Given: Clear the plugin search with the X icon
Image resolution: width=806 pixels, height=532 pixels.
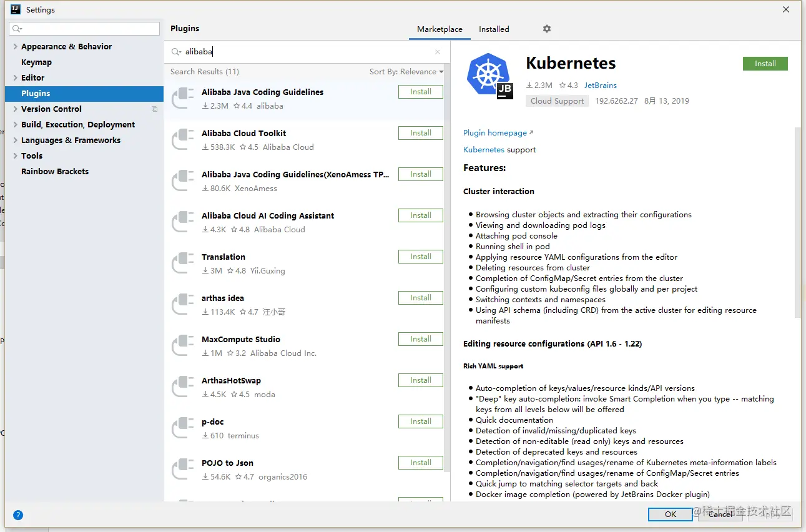Looking at the screenshot, I should pos(437,52).
